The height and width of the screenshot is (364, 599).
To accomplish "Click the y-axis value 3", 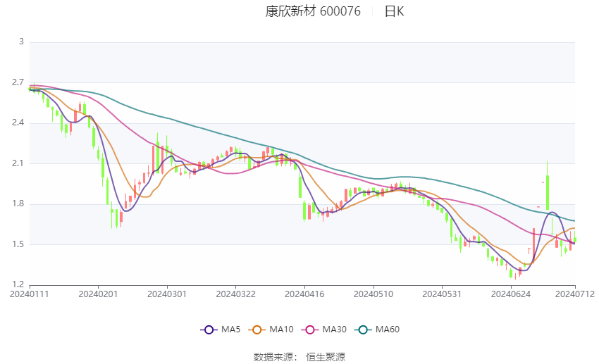I will (x=21, y=42).
